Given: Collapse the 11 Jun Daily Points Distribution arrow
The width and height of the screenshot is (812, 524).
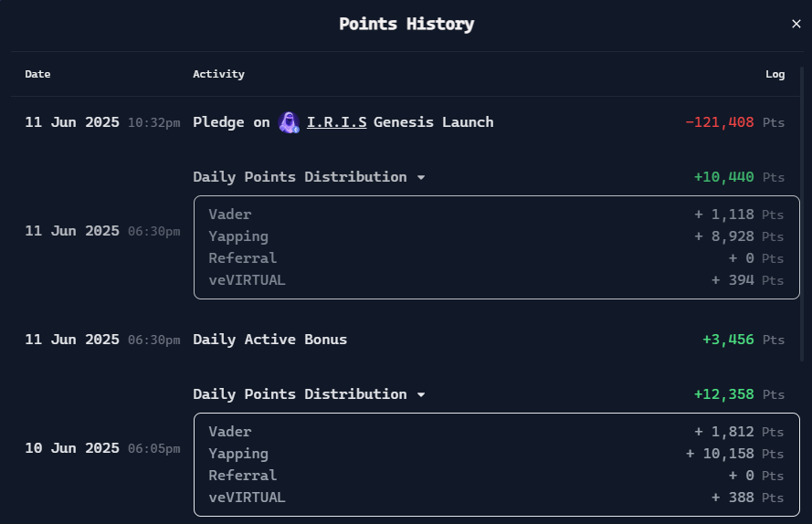Looking at the screenshot, I should coord(421,178).
